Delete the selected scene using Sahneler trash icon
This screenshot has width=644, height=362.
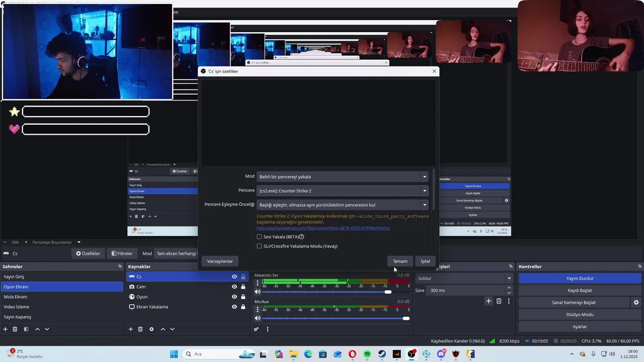coord(15,329)
